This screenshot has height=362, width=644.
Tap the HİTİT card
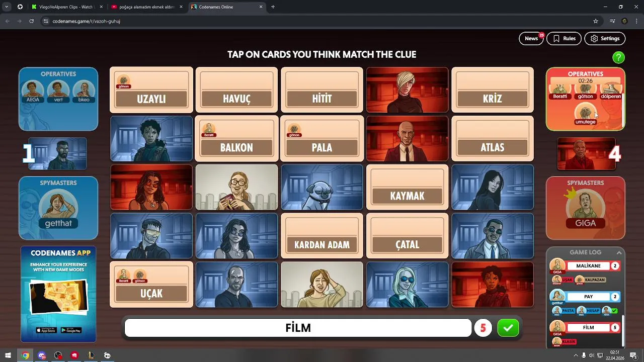click(x=322, y=89)
